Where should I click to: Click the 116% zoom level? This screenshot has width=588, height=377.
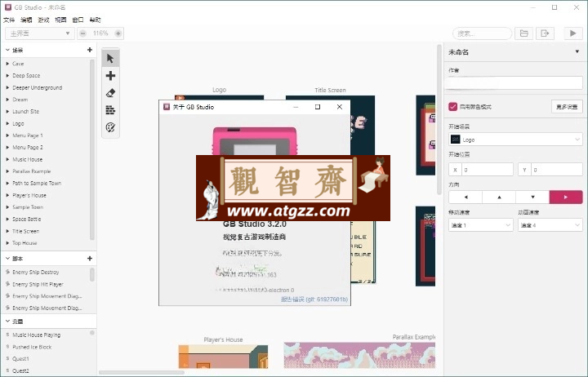click(x=100, y=33)
